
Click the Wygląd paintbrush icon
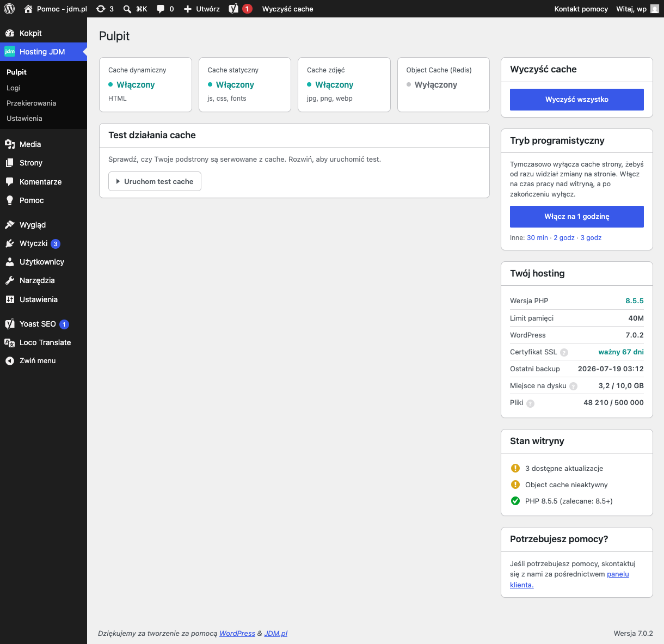click(x=10, y=225)
